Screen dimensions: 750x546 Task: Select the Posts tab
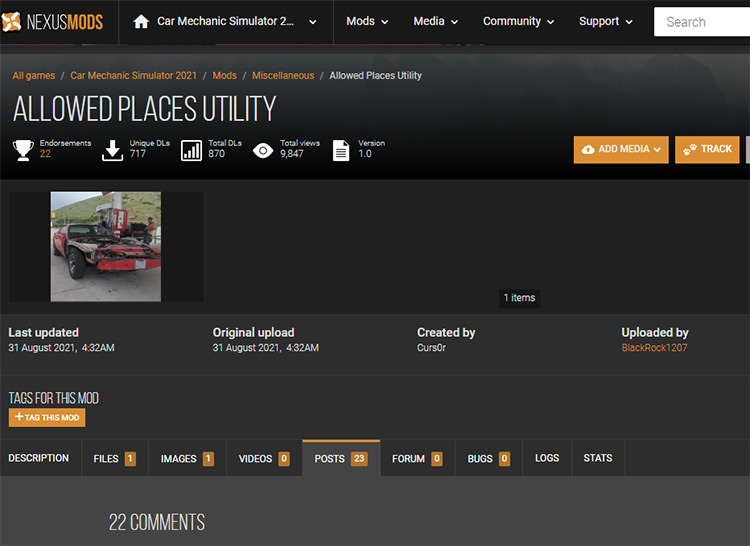pos(341,459)
